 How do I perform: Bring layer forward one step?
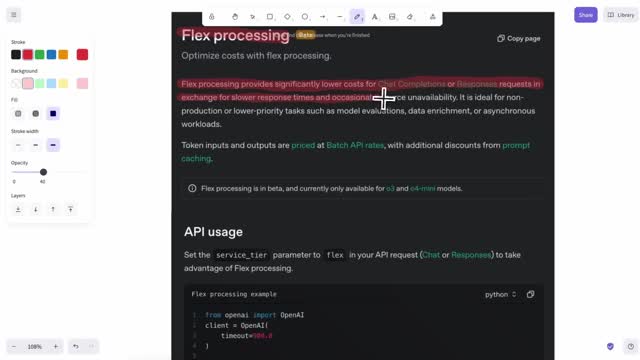(53, 209)
